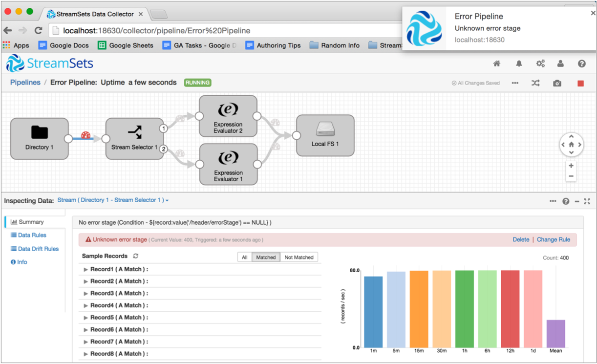
Task: Show All sample records
Action: (245, 257)
